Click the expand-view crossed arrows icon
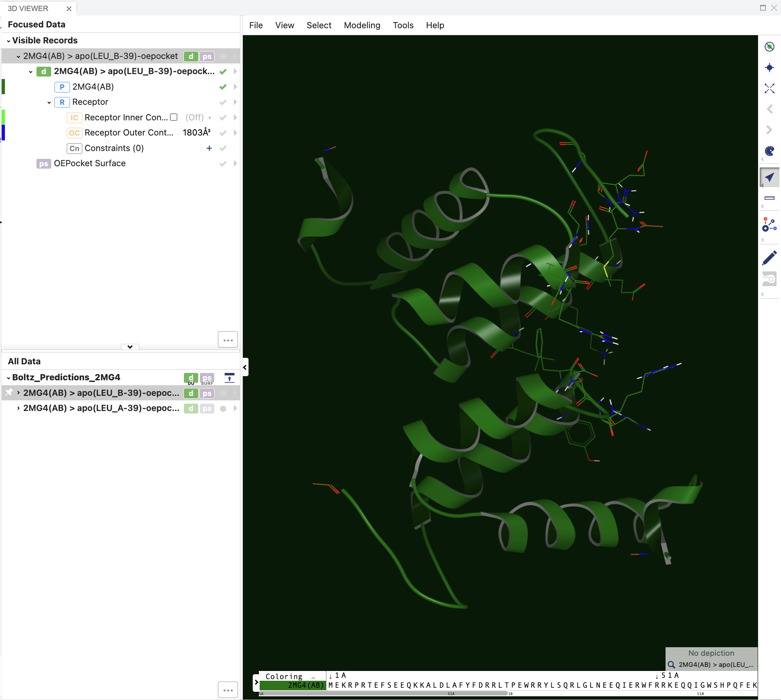 pos(770,88)
